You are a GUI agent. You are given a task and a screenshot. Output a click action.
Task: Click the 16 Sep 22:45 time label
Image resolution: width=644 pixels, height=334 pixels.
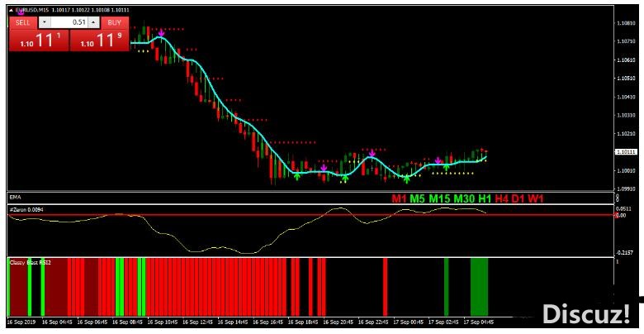[374, 322]
